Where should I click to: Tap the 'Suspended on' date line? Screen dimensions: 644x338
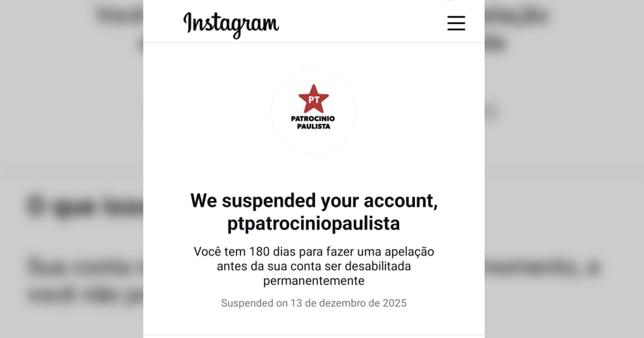click(x=314, y=303)
